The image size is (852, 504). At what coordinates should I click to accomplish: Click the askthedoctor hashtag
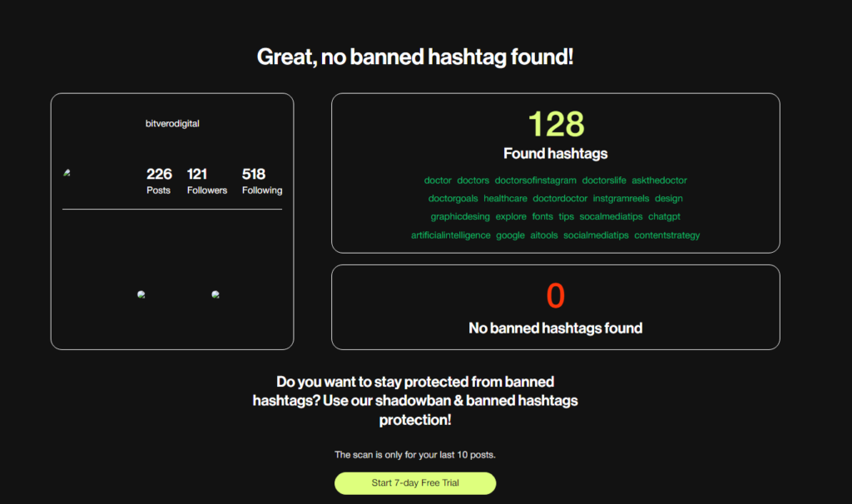659,180
